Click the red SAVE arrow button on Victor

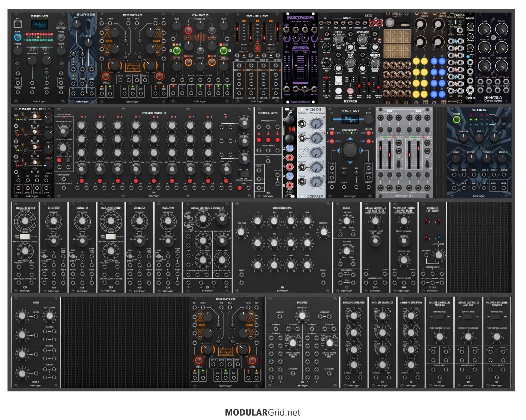(x=369, y=133)
